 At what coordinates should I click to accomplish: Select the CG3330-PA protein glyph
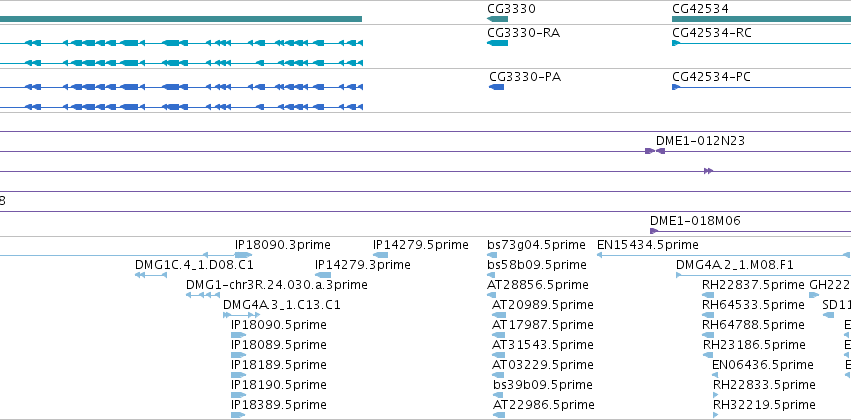[x=497, y=87]
